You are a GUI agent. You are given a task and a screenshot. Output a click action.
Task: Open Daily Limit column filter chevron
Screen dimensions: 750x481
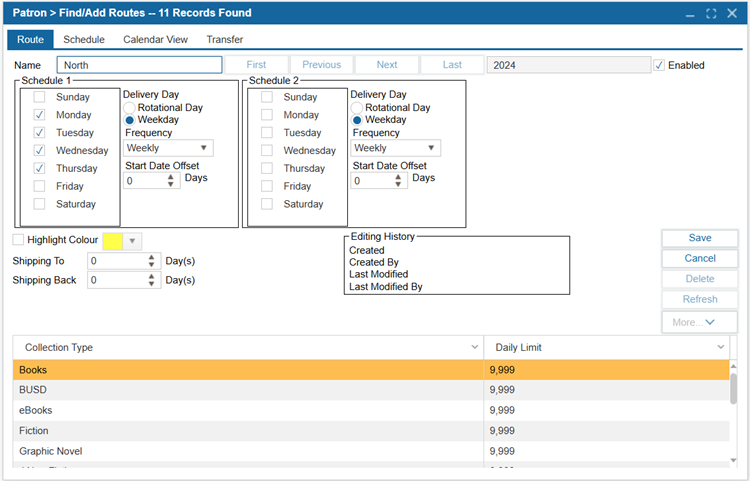pos(721,347)
